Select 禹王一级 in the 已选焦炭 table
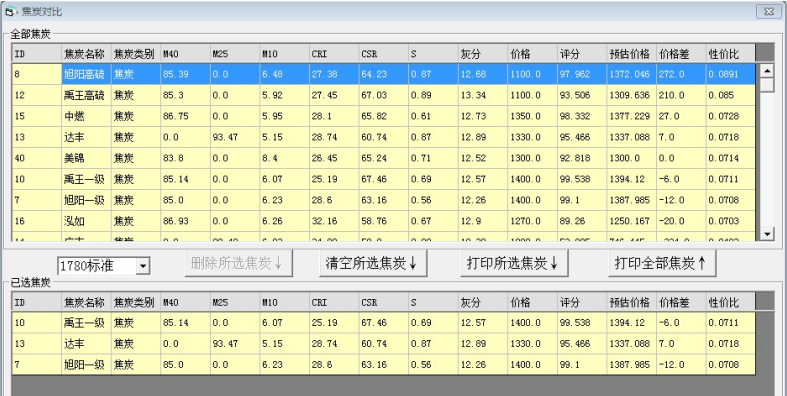787x396 pixels. point(384,323)
